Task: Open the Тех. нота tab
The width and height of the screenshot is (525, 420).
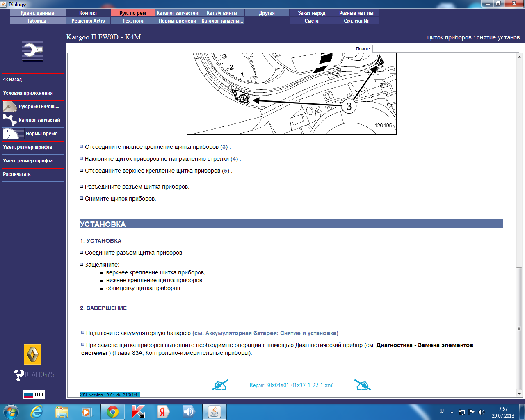Action: click(133, 21)
